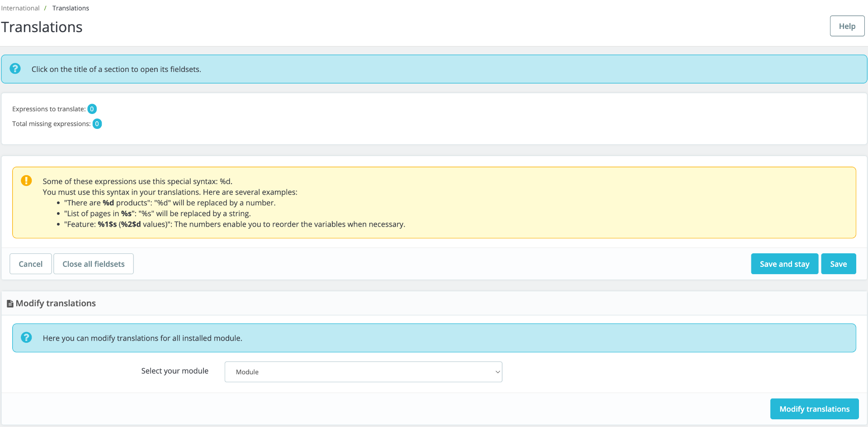868x427 pixels.
Task: Click the document icon beside Modify translations
Action: [x=10, y=304]
